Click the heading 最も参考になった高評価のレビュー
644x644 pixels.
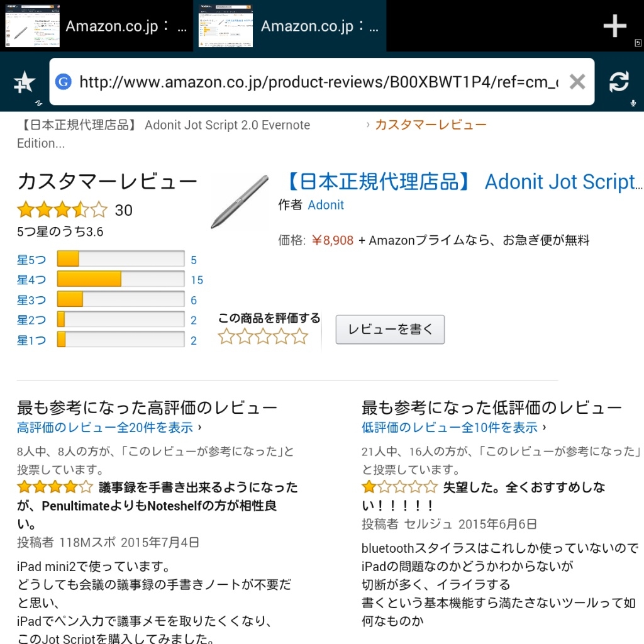click(147, 408)
